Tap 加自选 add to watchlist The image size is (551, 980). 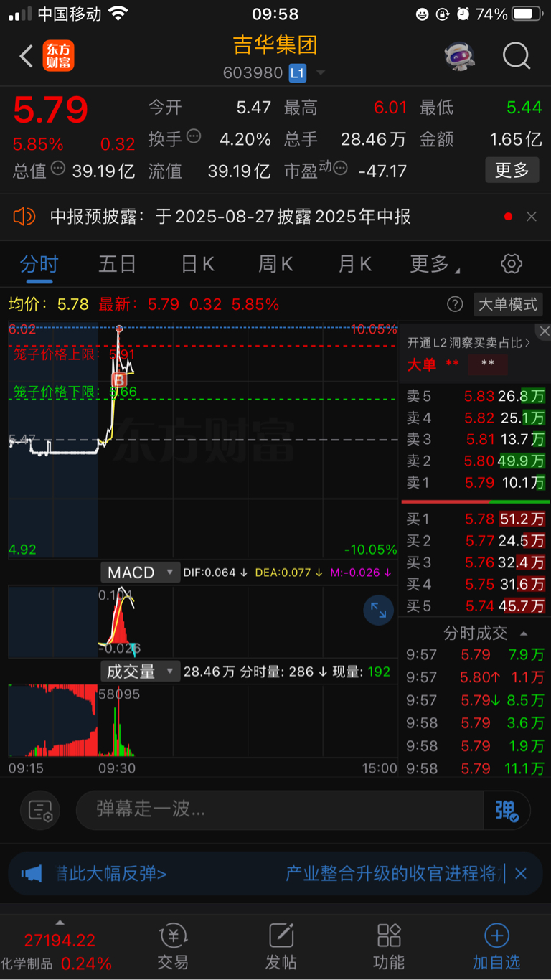496,946
